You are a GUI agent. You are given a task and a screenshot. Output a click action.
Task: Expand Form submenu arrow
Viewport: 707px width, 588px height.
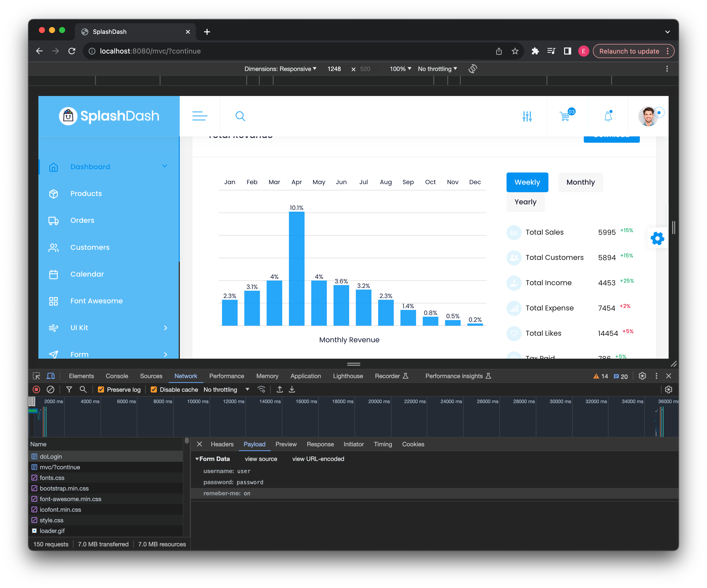click(x=165, y=355)
